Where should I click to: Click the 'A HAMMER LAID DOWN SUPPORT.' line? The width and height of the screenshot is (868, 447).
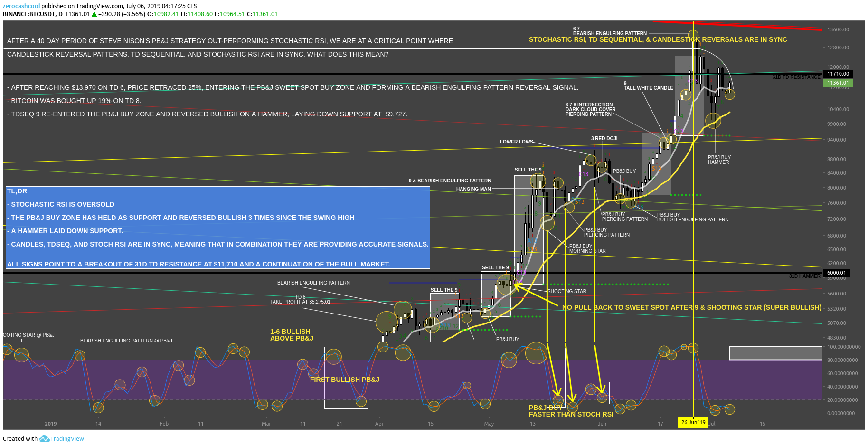[65, 231]
